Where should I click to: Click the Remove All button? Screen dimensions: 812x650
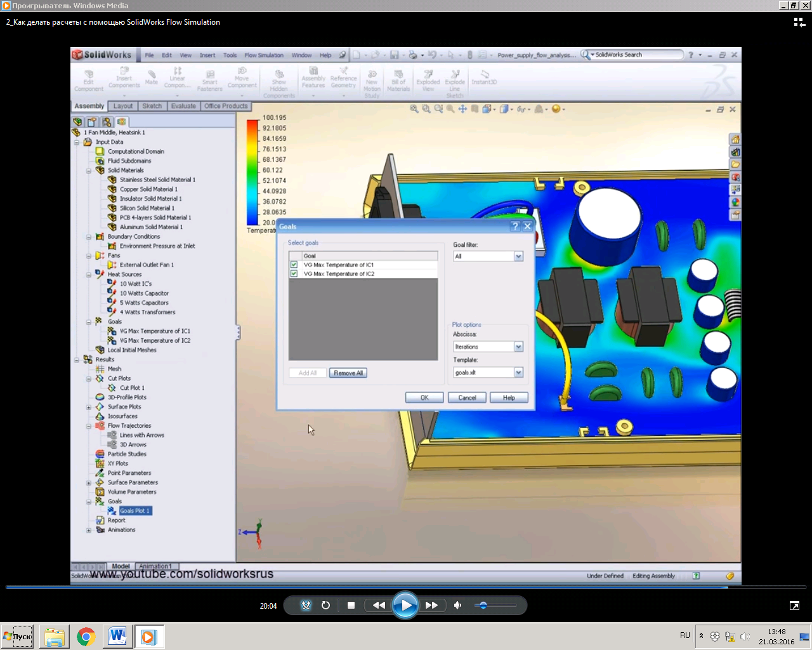pyautogui.click(x=348, y=373)
